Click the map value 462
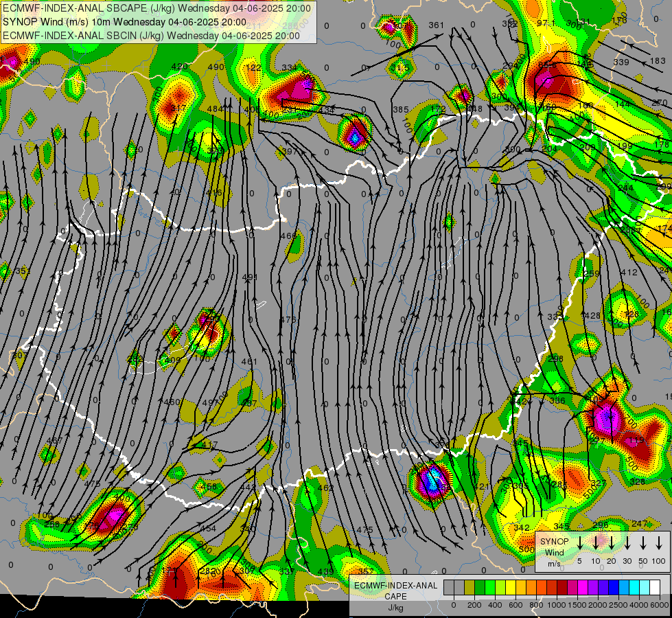Image resolution: width=672 pixels, height=618 pixels. point(325,488)
